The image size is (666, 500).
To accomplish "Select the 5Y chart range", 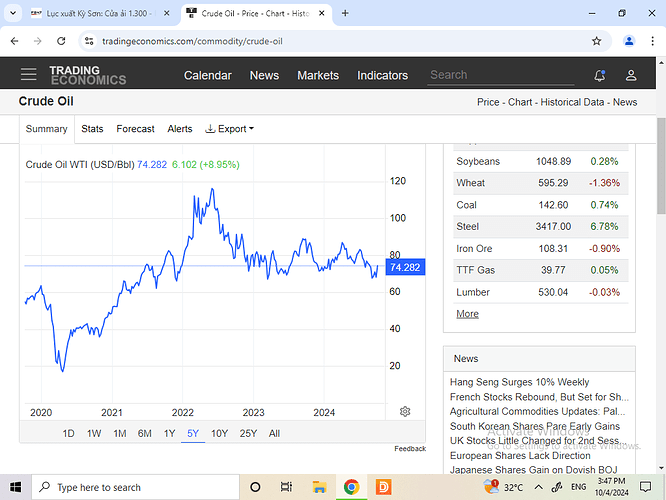I will pyautogui.click(x=193, y=433).
